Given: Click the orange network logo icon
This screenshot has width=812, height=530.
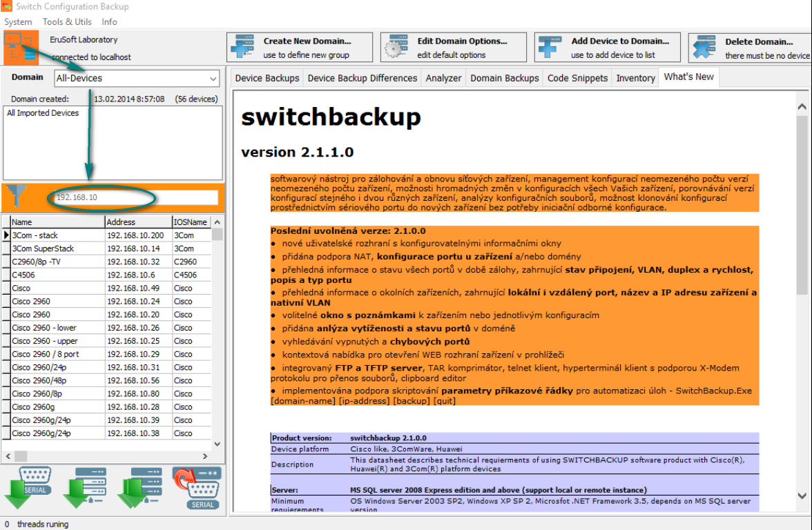Looking at the screenshot, I should click(x=21, y=47).
